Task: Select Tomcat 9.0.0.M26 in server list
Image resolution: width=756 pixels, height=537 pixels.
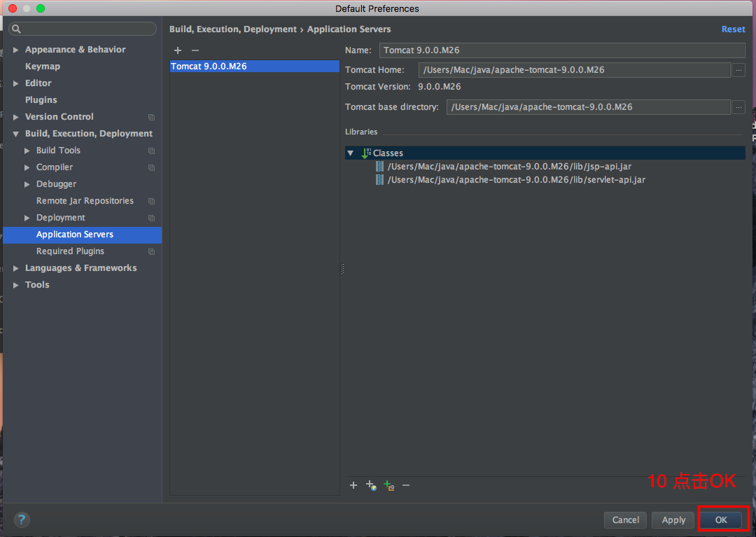Action: coord(255,66)
